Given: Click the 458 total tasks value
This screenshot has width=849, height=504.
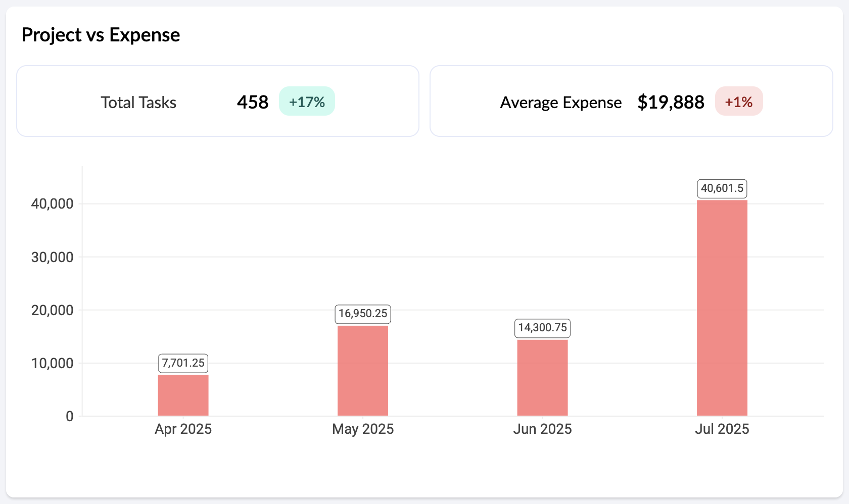Looking at the screenshot, I should (253, 102).
